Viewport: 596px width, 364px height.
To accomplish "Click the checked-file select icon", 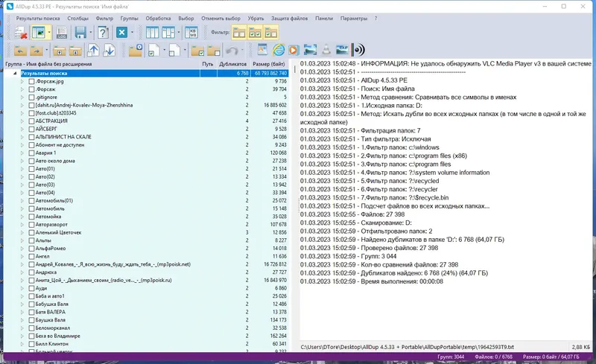I will (154, 50).
